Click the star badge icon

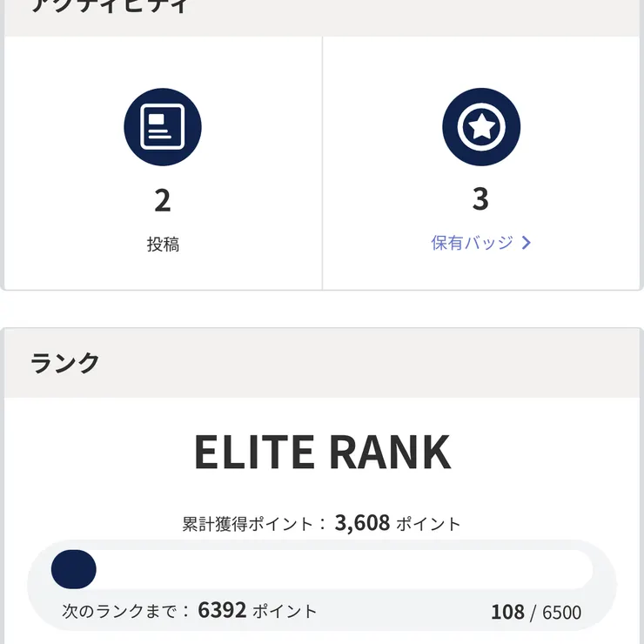(x=481, y=127)
